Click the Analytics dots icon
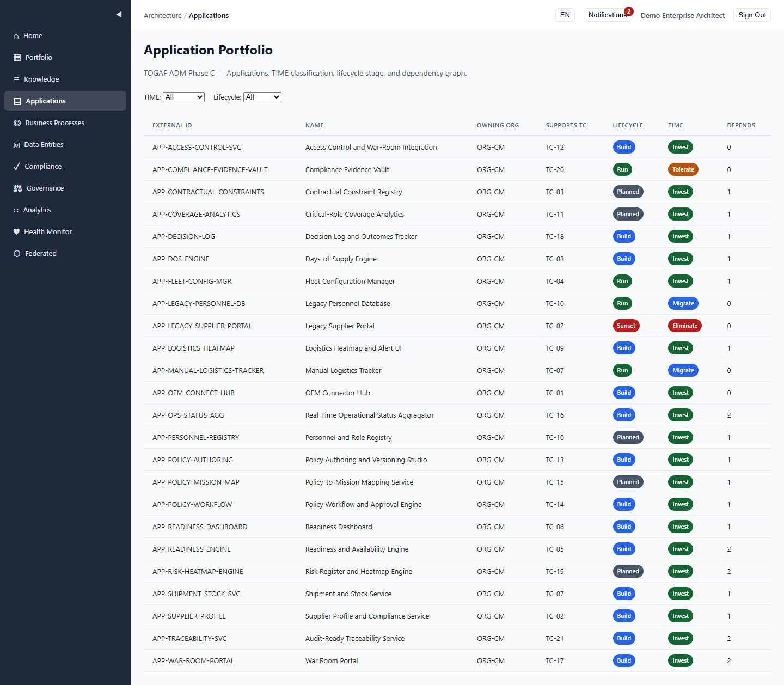784x685 pixels. (x=16, y=210)
